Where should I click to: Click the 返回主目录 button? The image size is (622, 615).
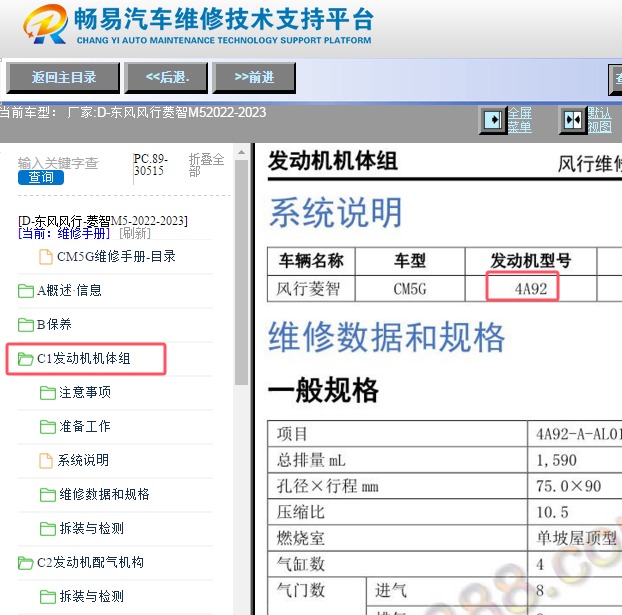(x=63, y=77)
